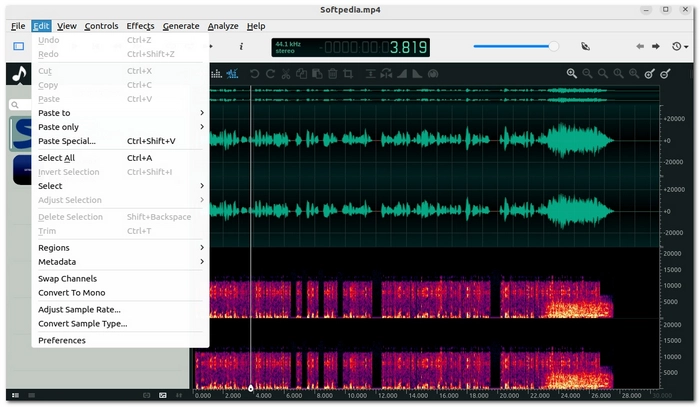Click the reverse audio icon
This screenshot has width=700, height=407.
click(x=386, y=74)
